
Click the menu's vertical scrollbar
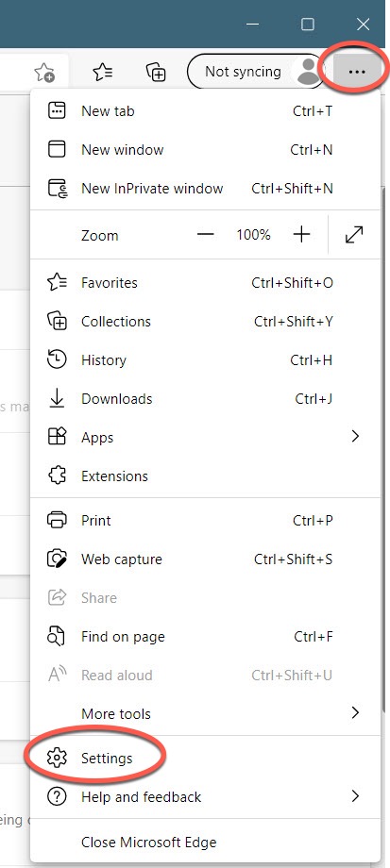coord(384,448)
